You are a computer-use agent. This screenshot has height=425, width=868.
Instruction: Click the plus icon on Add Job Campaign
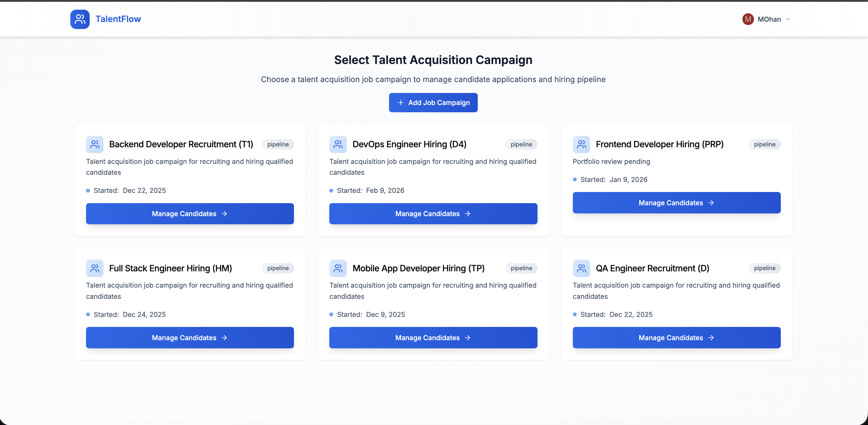pyautogui.click(x=400, y=102)
